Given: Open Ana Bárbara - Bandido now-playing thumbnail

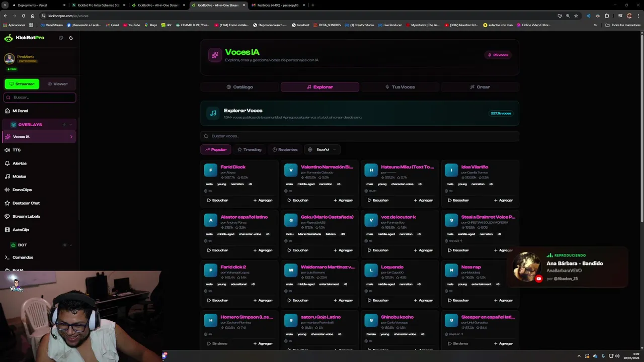Looking at the screenshot, I should tap(527, 267).
